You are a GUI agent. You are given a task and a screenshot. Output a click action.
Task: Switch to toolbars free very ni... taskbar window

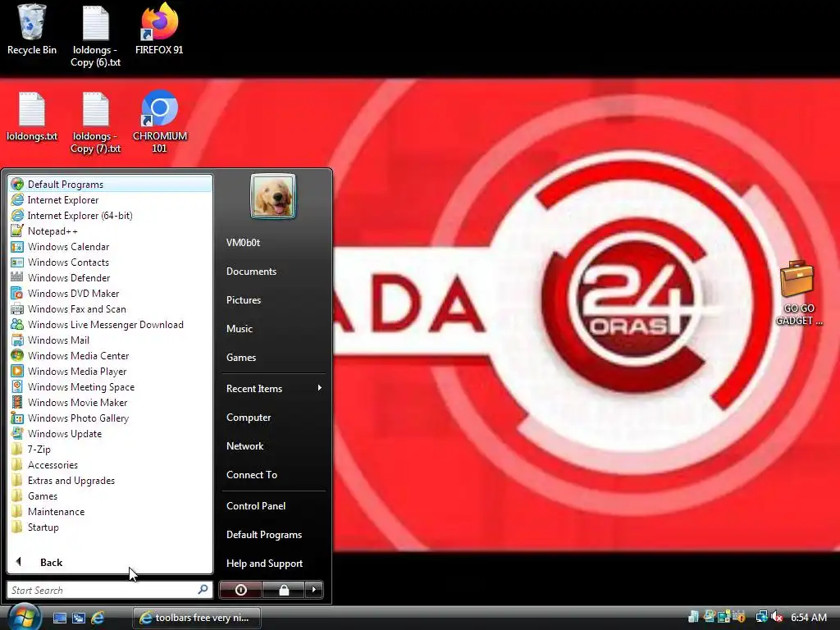(197, 618)
